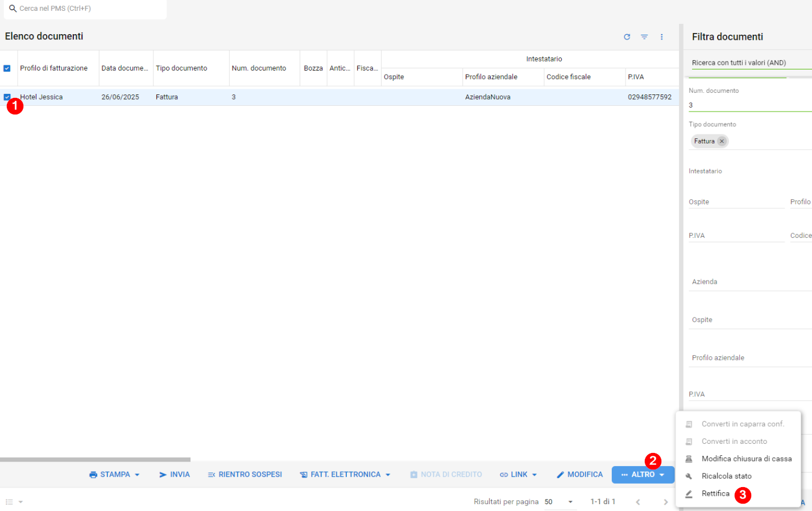Open the results per page dropdown
This screenshot has height=511, width=812.
click(559, 502)
